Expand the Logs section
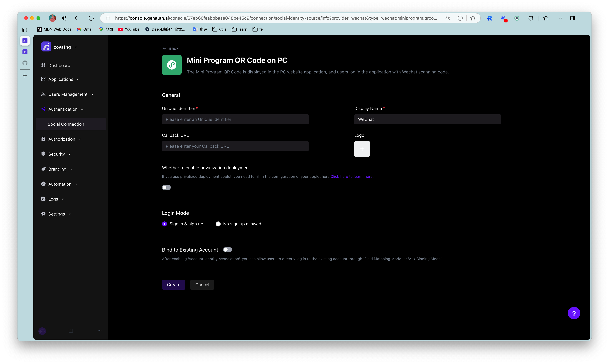The height and width of the screenshot is (364, 609). 53,199
